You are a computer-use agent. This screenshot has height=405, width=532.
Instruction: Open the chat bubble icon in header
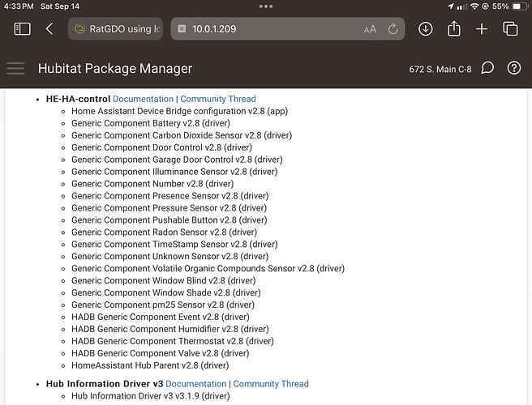click(x=487, y=68)
